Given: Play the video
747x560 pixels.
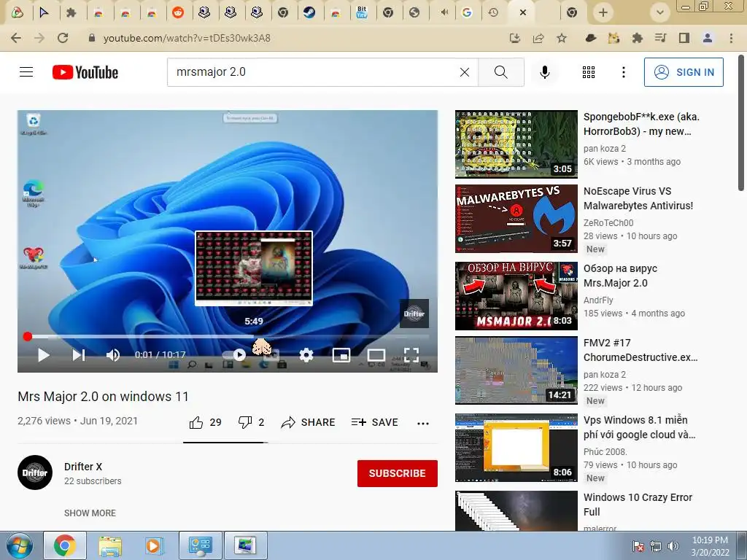Looking at the screenshot, I should [43, 355].
